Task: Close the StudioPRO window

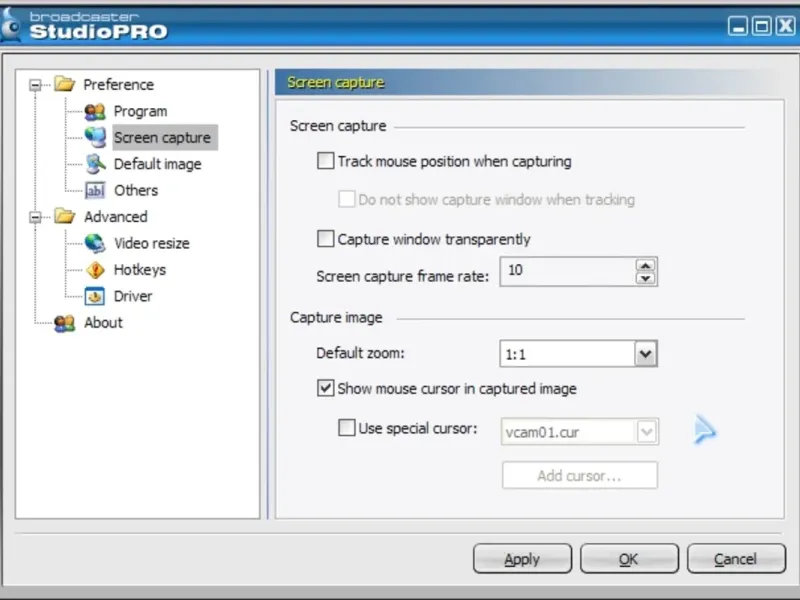Action: [785, 26]
